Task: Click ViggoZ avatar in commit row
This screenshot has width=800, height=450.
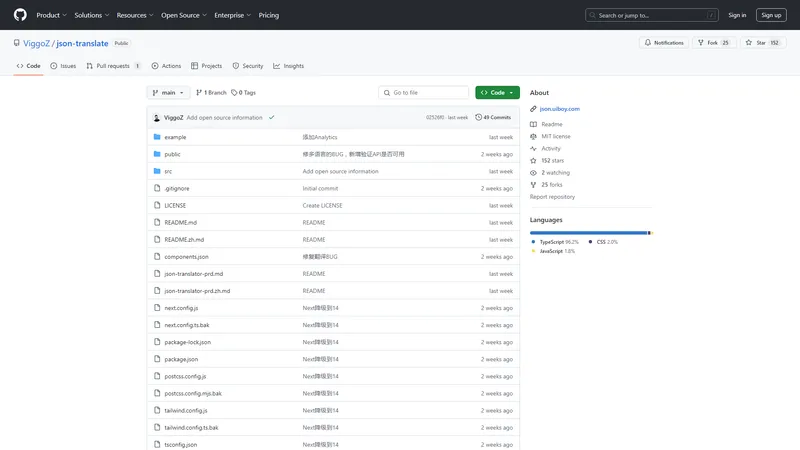Action: click(157, 118)
